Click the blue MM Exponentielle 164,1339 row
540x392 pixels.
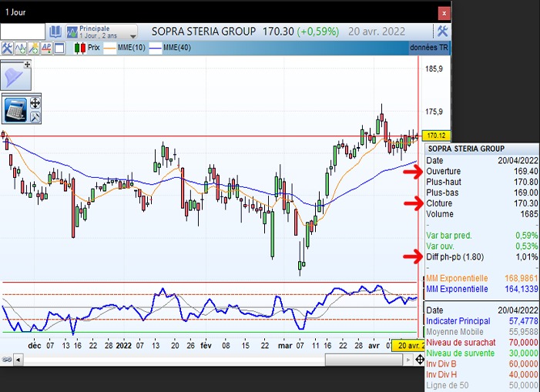(481, 289)
